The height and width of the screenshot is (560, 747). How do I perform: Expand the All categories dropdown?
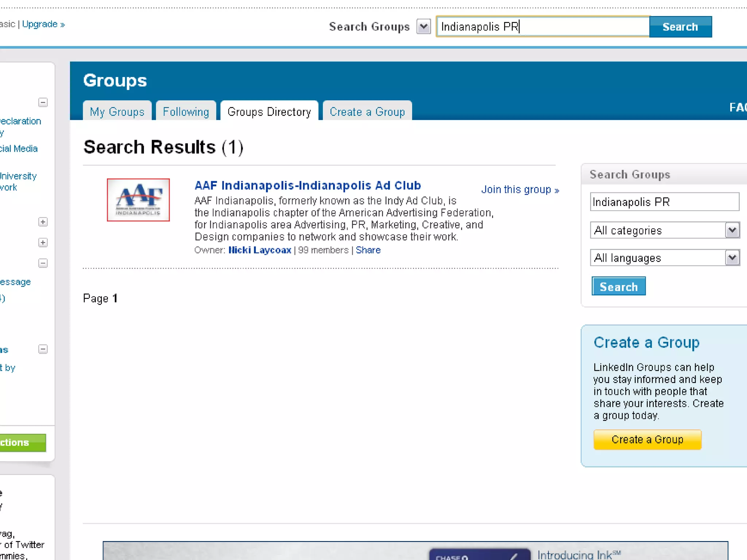[x=732, y=230]
